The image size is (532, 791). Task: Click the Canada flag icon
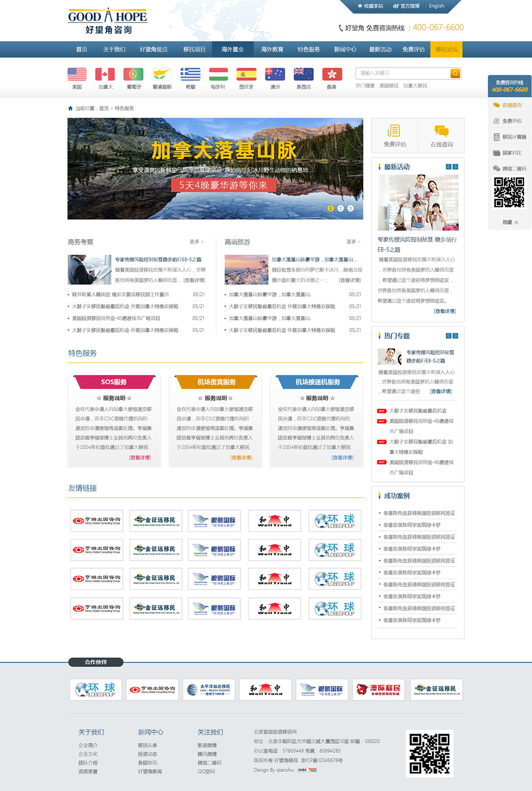pyautogui.click(x=105, y=74)
